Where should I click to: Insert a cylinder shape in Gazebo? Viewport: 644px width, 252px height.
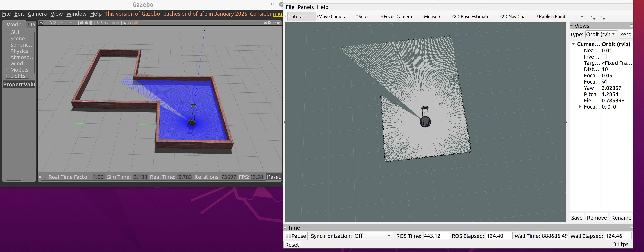91,23
